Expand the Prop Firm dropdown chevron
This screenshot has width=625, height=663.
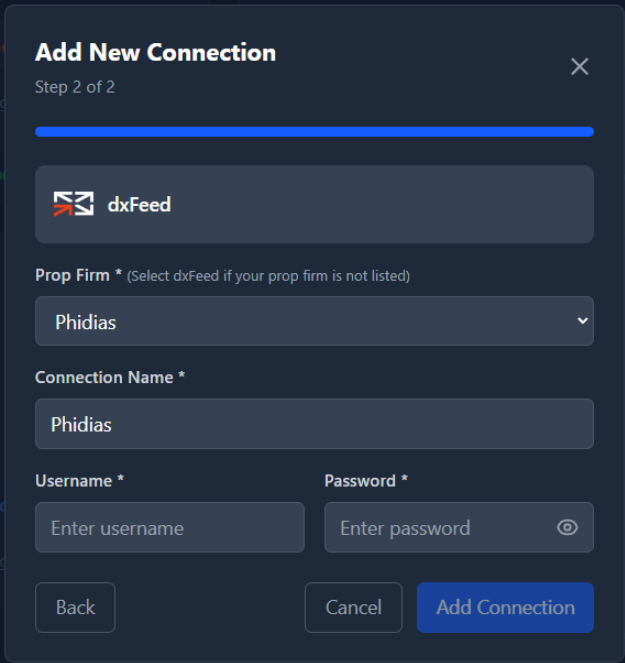(x=582, y=321)
